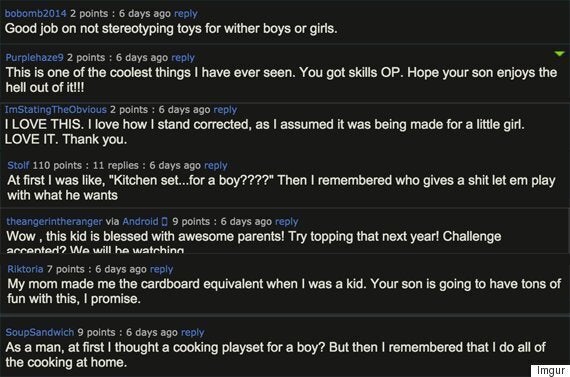Click the green downvote arrow on Purplehaze9's comment
570x377 pixels.
(x=559, y=54)
